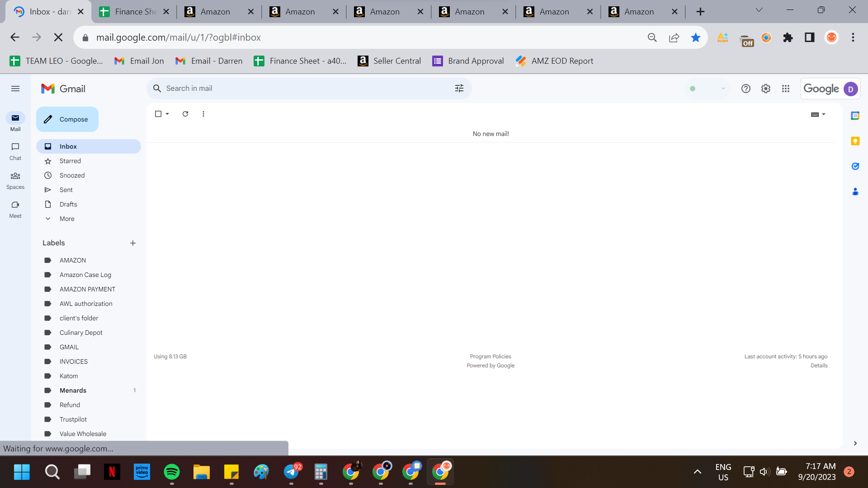Open Drafts folder
This screenshot has height=488, width=868.
click(x=89, y=204)
